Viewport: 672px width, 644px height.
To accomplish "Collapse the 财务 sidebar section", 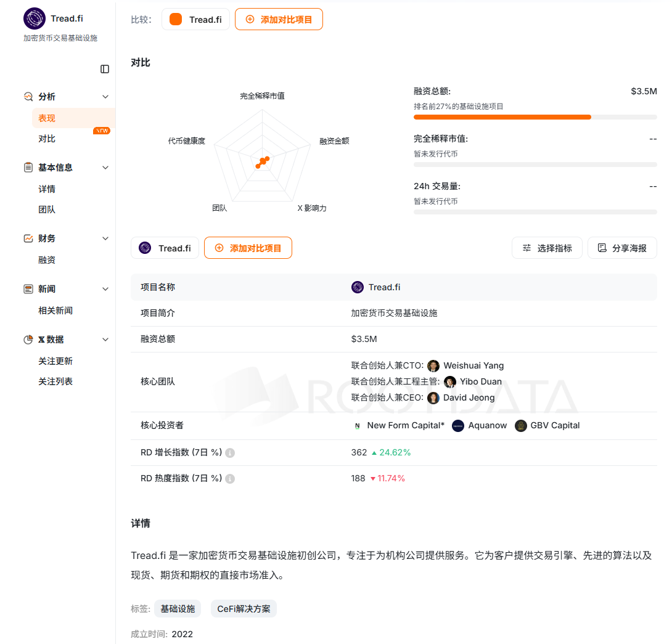I will click(105, 238).
